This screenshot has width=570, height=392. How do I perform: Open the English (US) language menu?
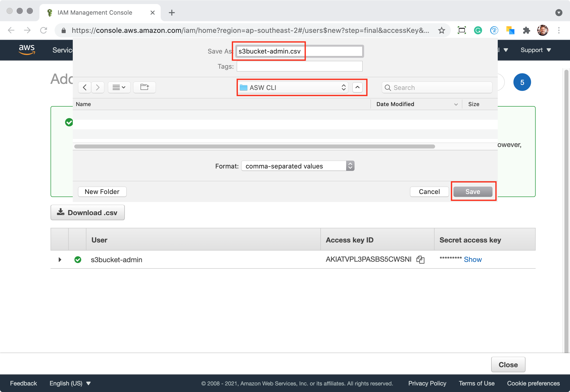coord(70,383)
